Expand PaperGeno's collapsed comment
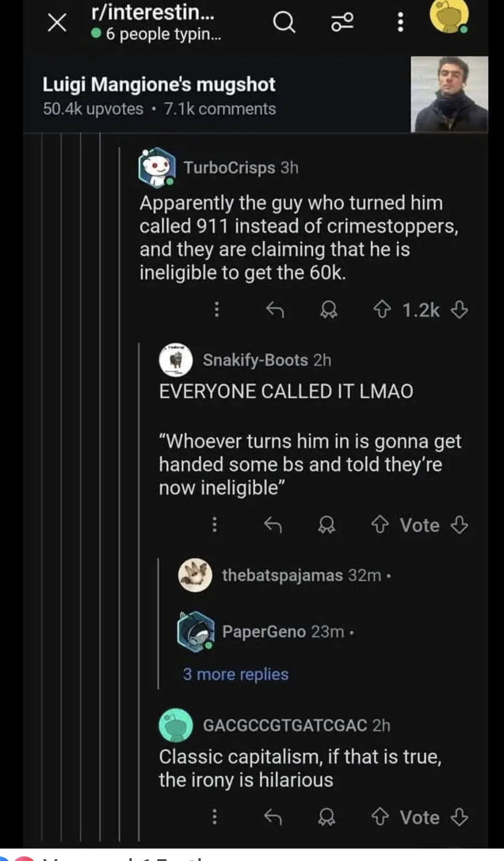The width and height of the screenshot is (504, 861). coord(282,631)
